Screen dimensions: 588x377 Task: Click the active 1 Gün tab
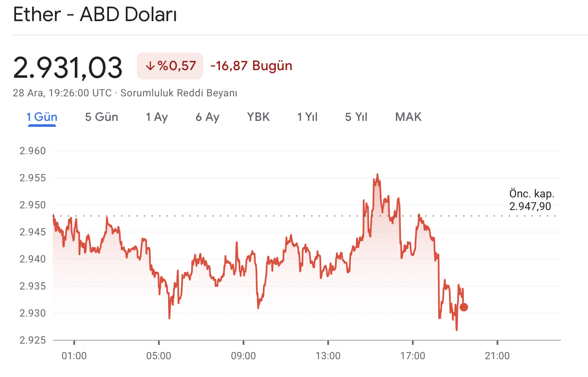pos(42,117)
